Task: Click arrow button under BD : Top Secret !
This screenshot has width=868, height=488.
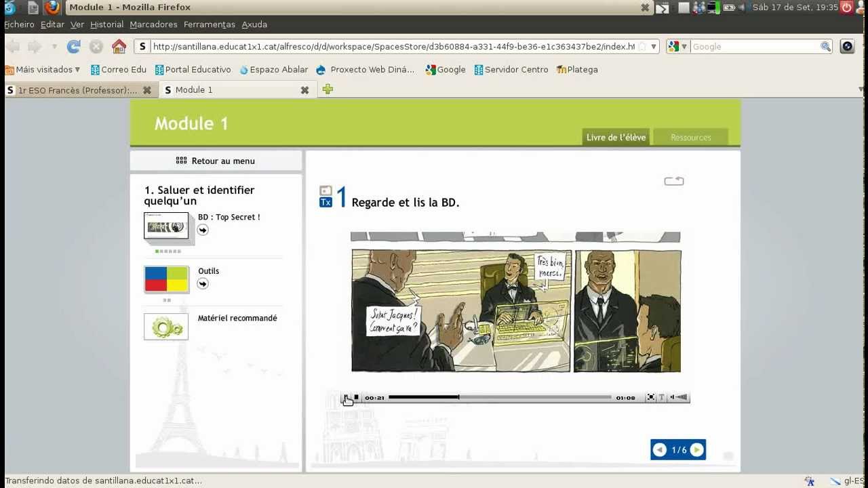Action: point(203,230)
